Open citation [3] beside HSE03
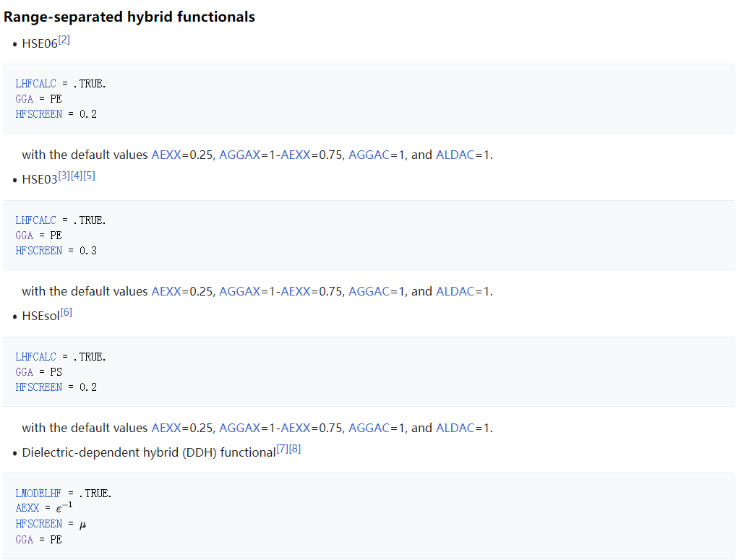The height and width of the screenshot is (560, 741). pyautogui.click(x=64, y=176)
